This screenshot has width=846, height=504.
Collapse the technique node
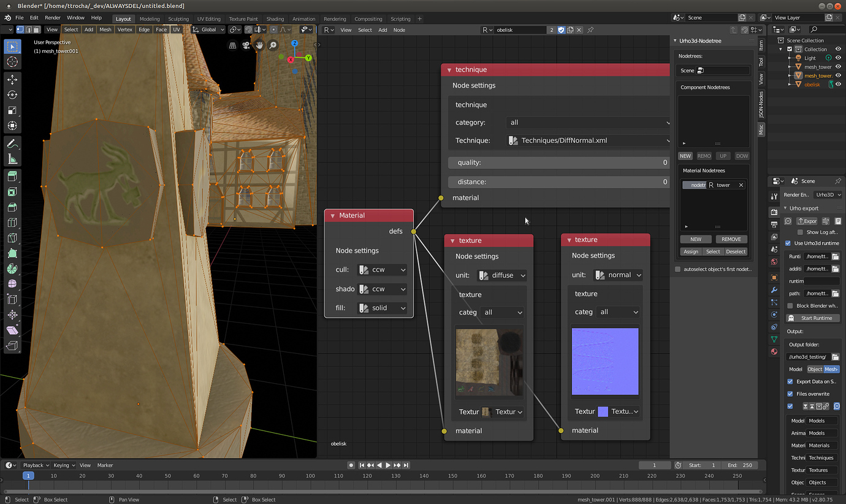[449, 70]
